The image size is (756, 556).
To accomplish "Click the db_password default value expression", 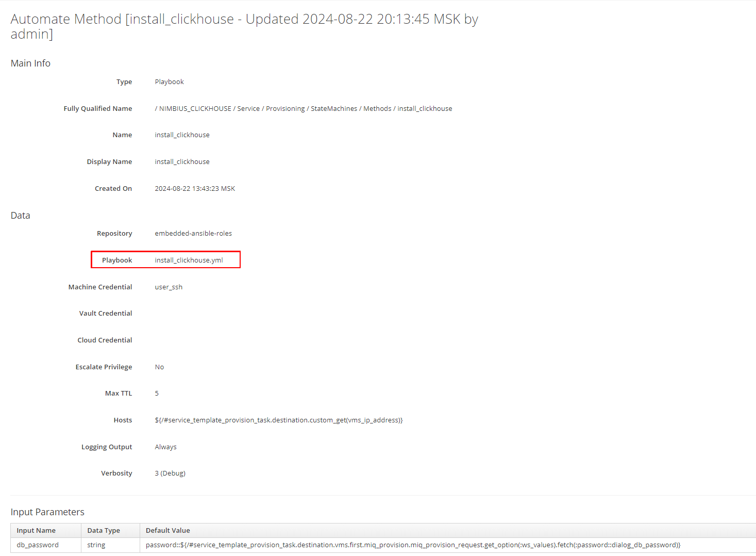I will tap(413, 545).
